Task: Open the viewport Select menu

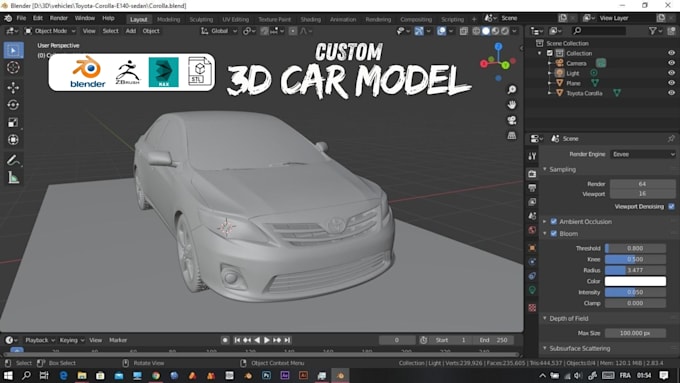Action: pos(110,31)
